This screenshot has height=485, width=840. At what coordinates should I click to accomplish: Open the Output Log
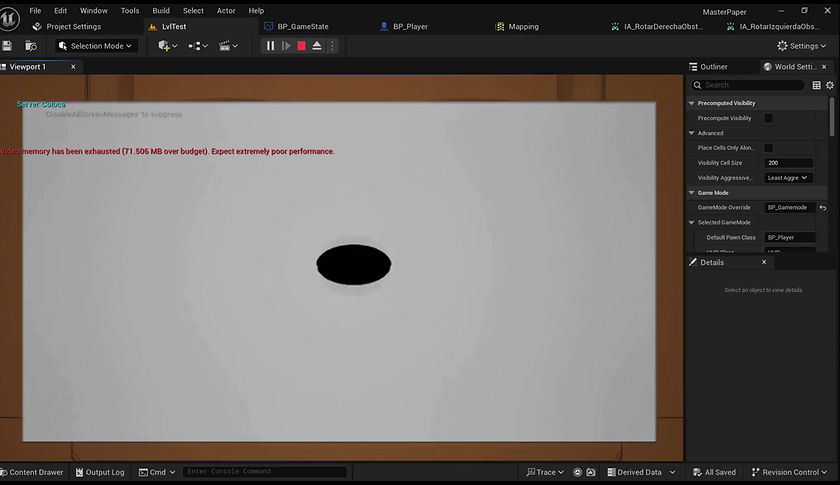pyautogui.click(x=100, y=472)
